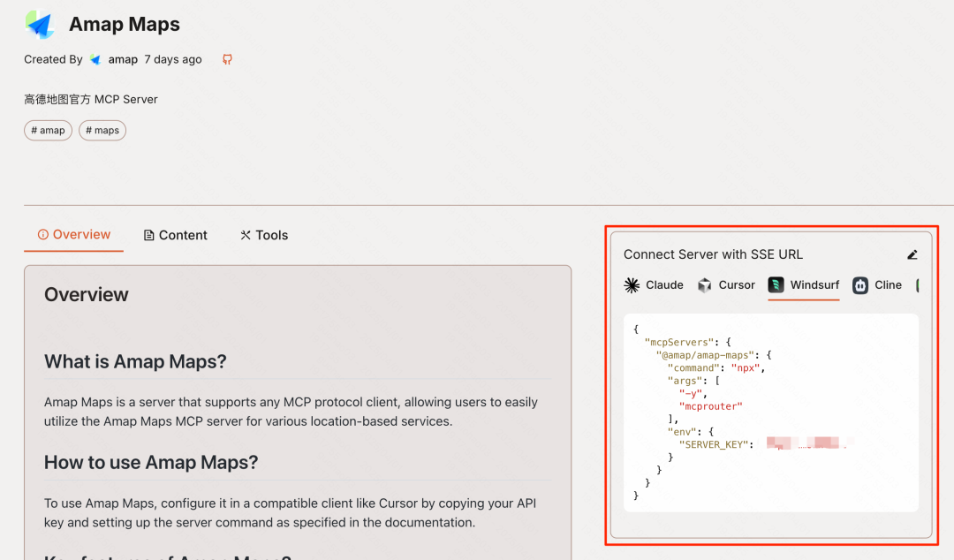Viewport: 954px width, 560px height.
Task: Select the Claude starburst icon
Action: [x=632, y=285]
